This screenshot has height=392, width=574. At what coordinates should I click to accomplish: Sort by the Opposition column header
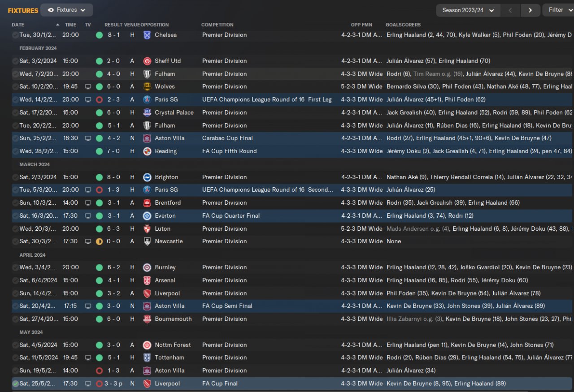(155, 25)
